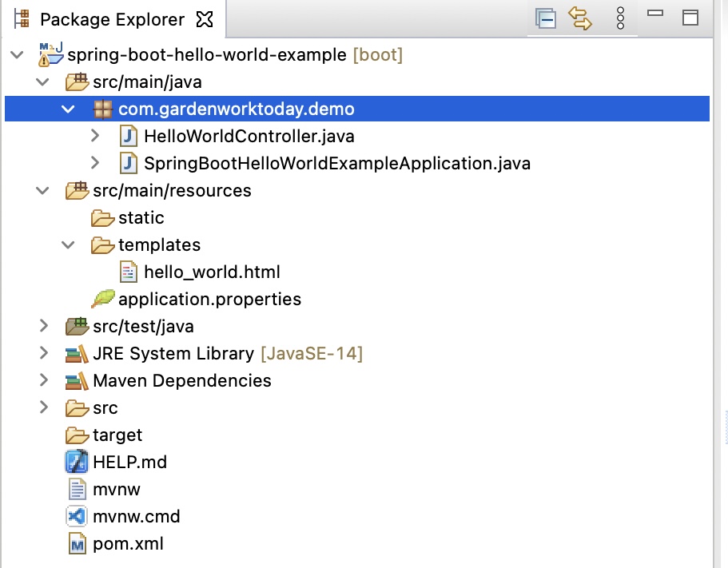
Task: Select hello_world.html in templates
Action: pos(212,272)
